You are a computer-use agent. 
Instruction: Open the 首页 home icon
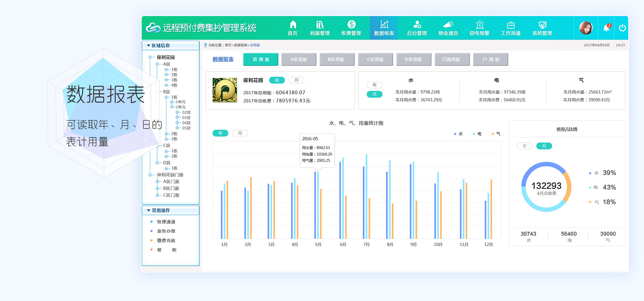point(293,25)
